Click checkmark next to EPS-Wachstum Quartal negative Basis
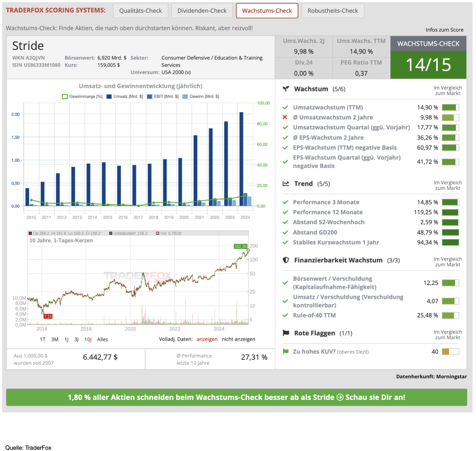 click(285, 162)
